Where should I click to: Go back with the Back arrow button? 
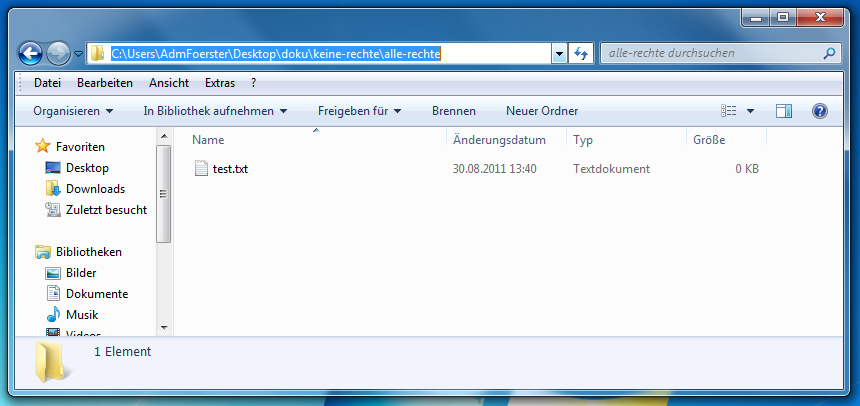click(31, 53)
